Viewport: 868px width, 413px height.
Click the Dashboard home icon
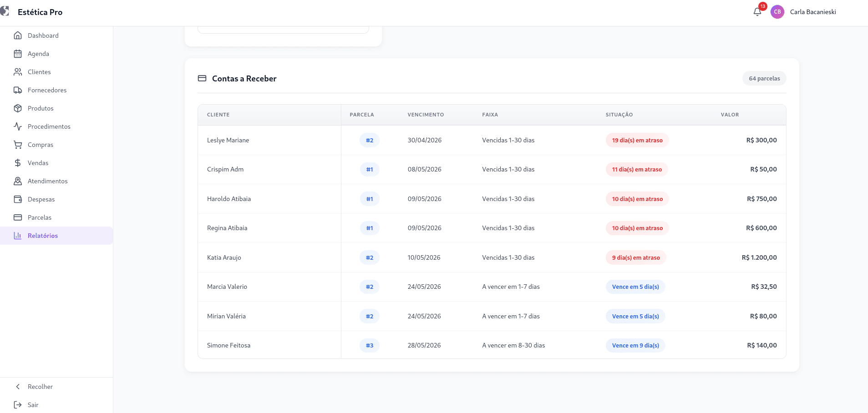coord(18,35)
